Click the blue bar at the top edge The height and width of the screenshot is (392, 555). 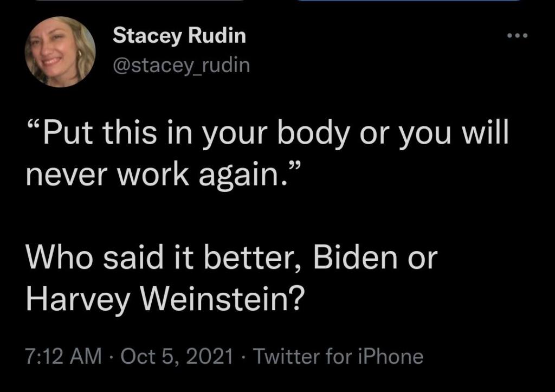409,1
